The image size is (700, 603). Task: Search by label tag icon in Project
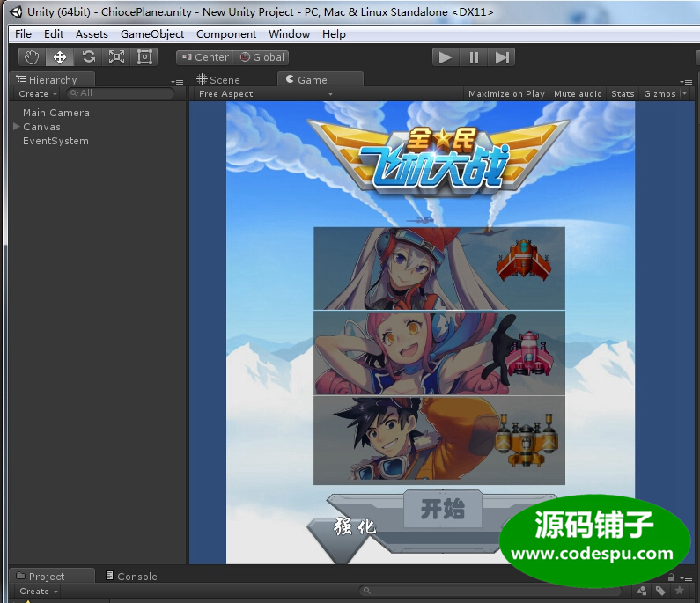tap(660, 591)
